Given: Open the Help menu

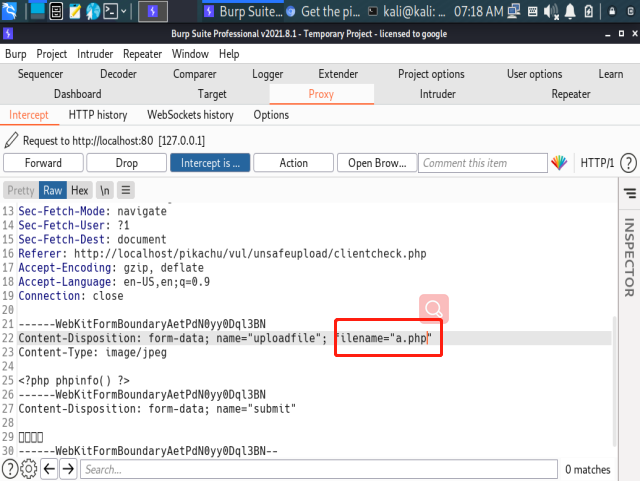Looking at the screenshot, I should pos(229,54).
